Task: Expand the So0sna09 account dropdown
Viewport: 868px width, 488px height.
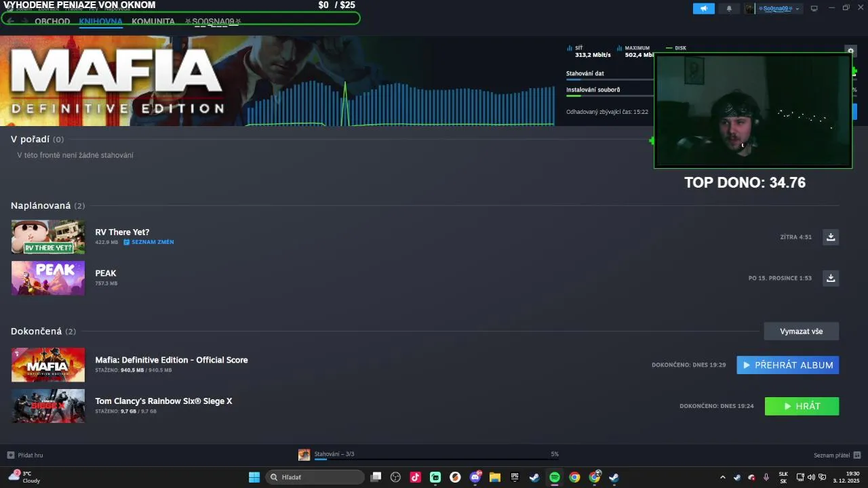Action: (x=778, y=8)
